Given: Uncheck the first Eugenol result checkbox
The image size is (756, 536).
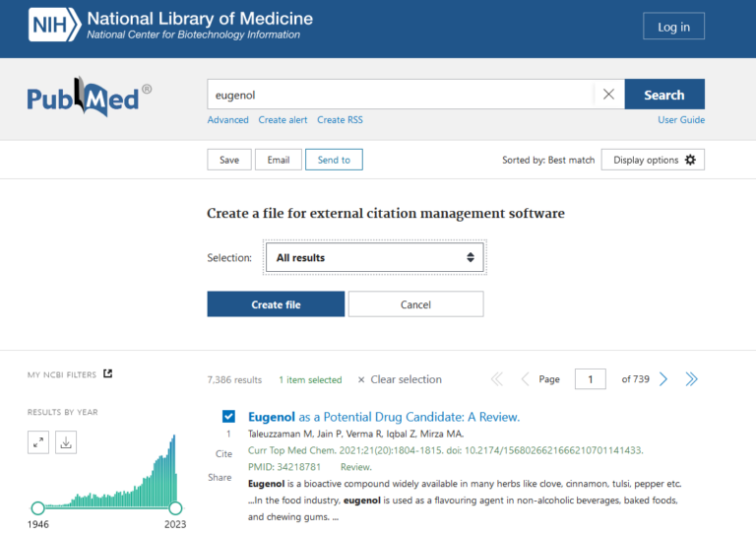Looking at the screenshot, I should 228,417.
